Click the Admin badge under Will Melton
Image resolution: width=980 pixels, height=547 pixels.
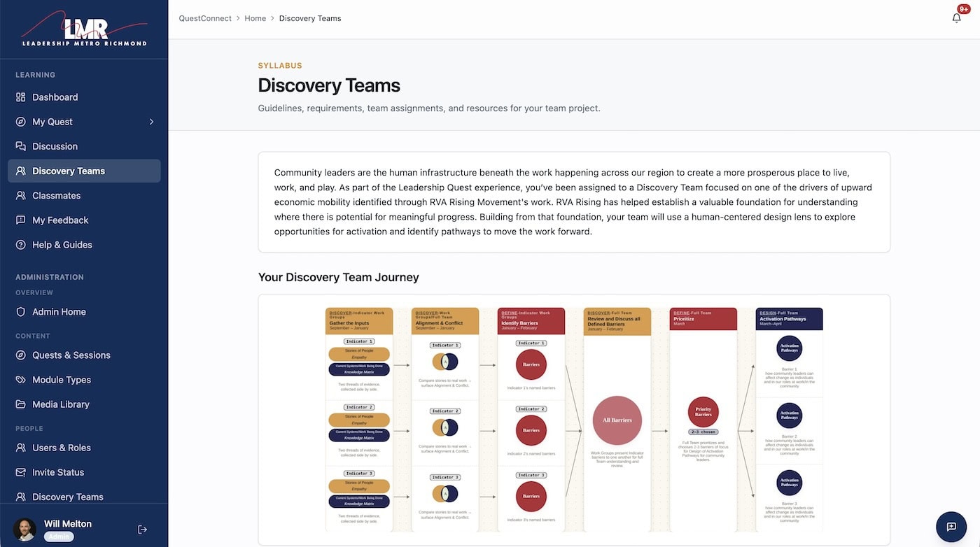click(x=59, y=537)
